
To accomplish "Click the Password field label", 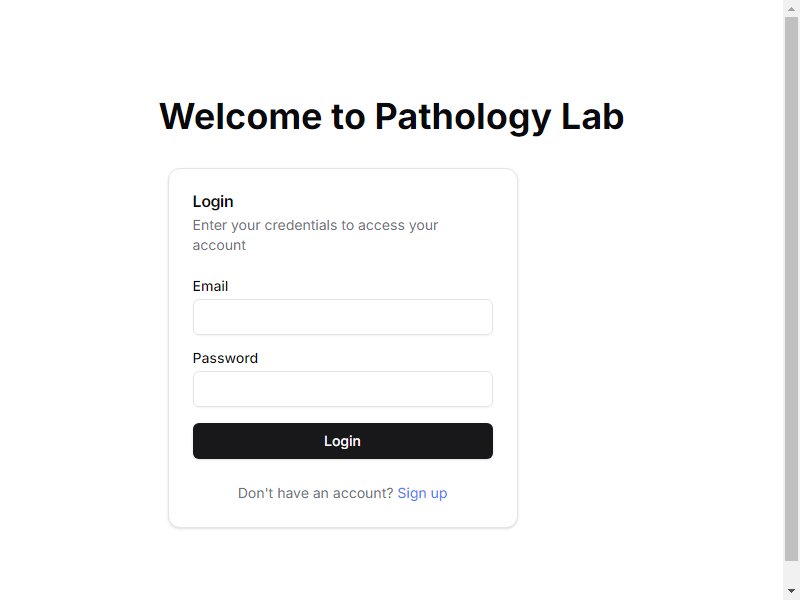I will tap(225, 358).
